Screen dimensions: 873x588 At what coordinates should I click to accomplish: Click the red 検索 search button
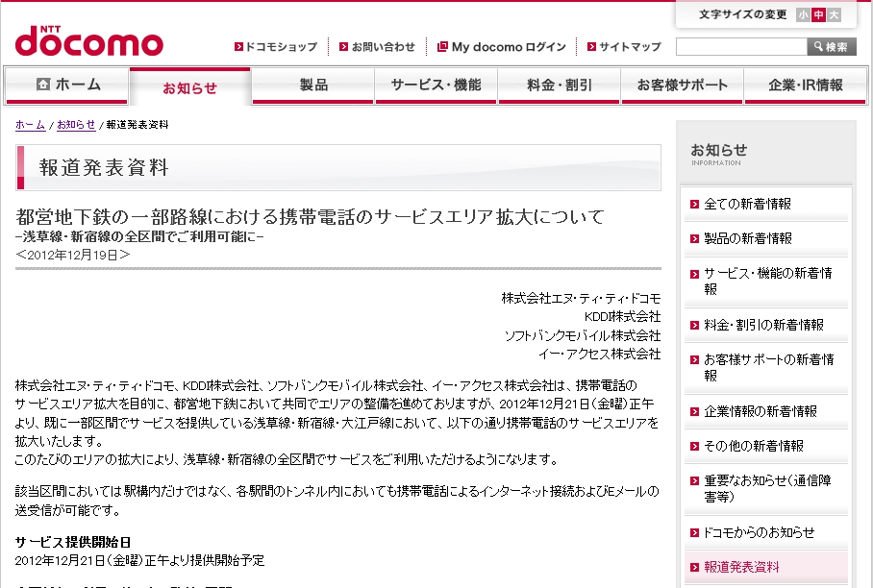831,44
